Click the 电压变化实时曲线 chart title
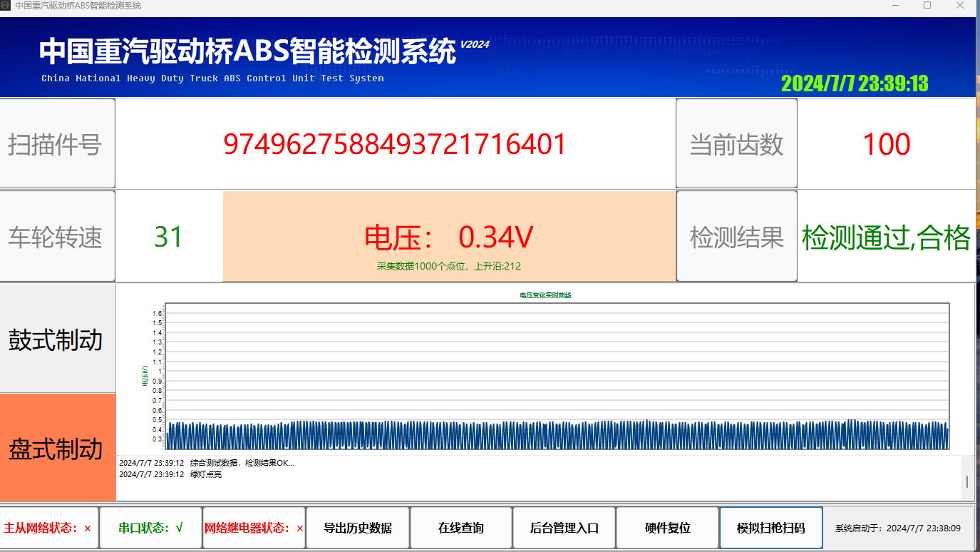Viewport: 980px width, 552px height. tap(545, 295)
